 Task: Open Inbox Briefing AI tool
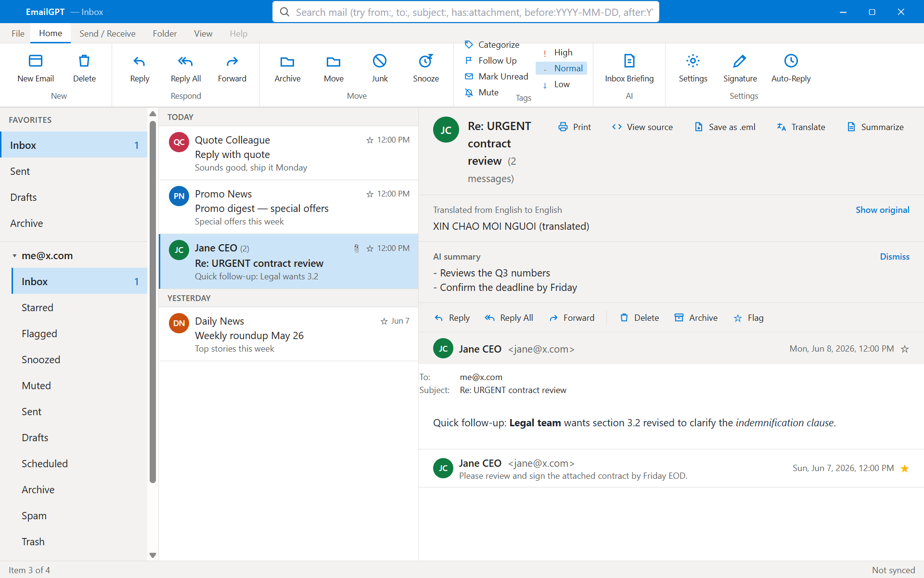pos(629,68)
